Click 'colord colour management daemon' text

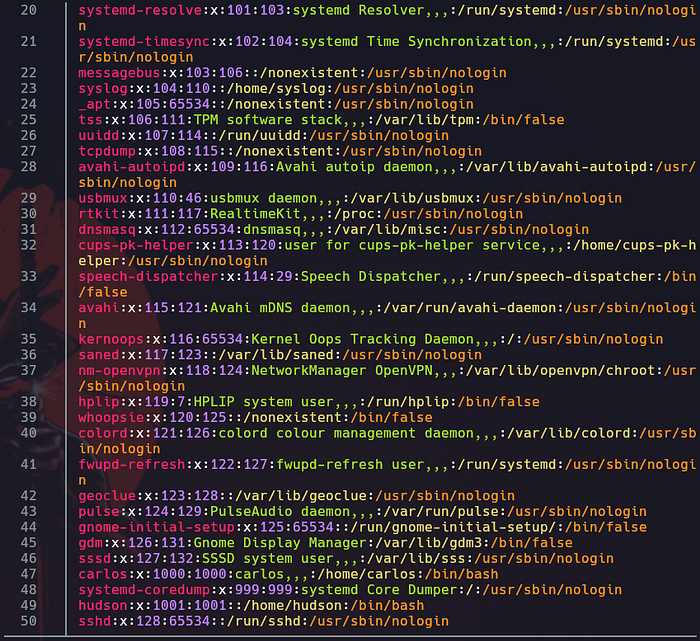(x=346, y=433)
